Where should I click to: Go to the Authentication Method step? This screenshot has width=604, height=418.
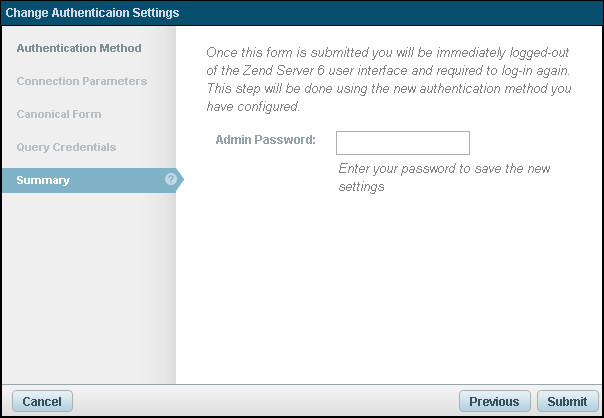coord(79,48)
